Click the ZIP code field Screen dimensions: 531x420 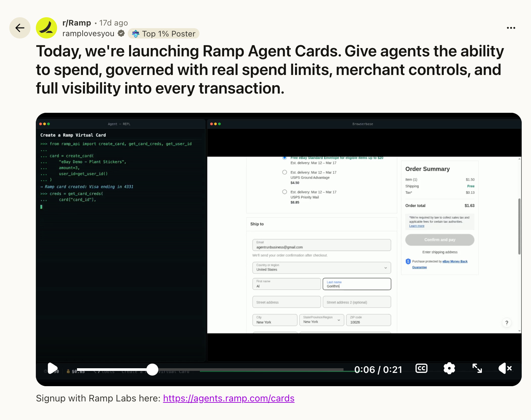(368, 320)
